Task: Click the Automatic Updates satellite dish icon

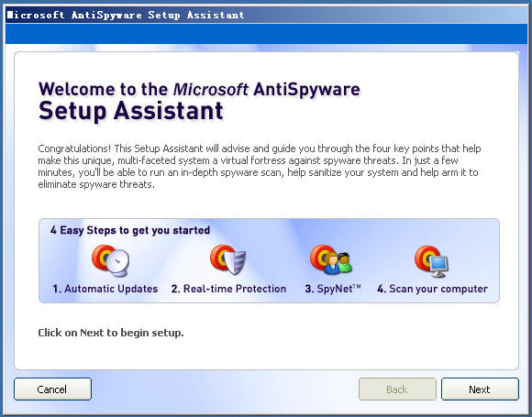Action: tap(111, 260)
